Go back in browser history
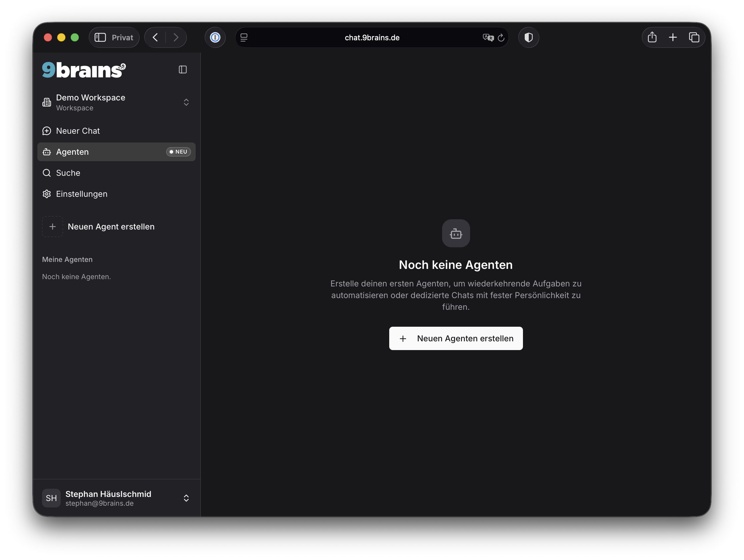 point(155,37)
